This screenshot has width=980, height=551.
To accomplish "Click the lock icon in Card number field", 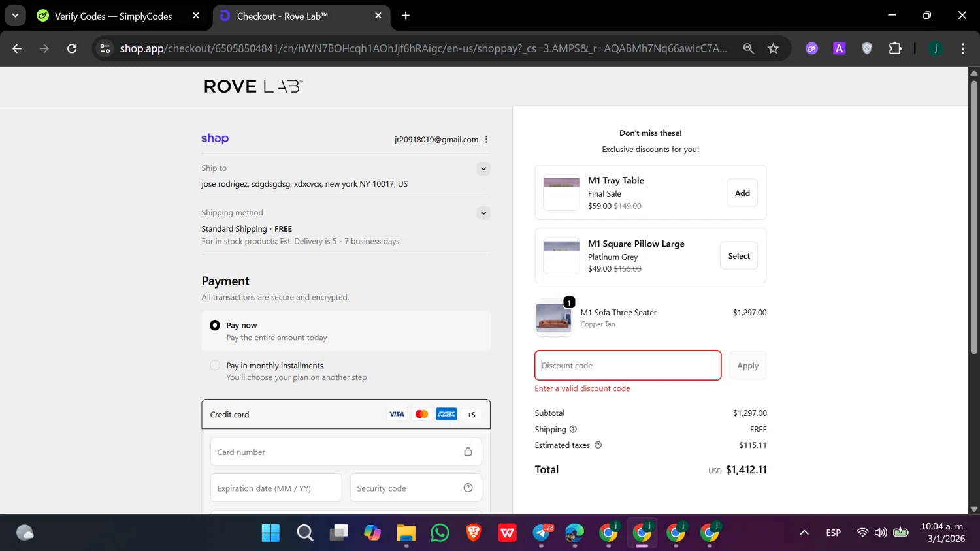I will [x=468, y=452].
